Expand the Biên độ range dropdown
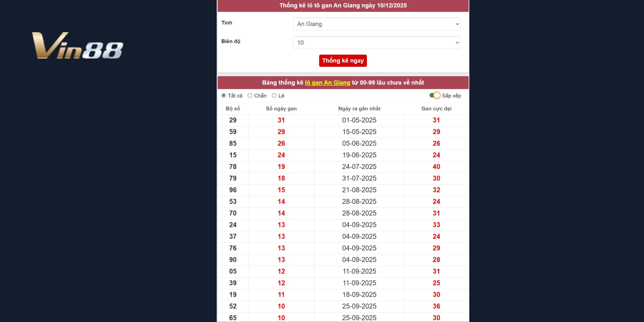This screenshot has width=644, height=322. coord(376,43)
